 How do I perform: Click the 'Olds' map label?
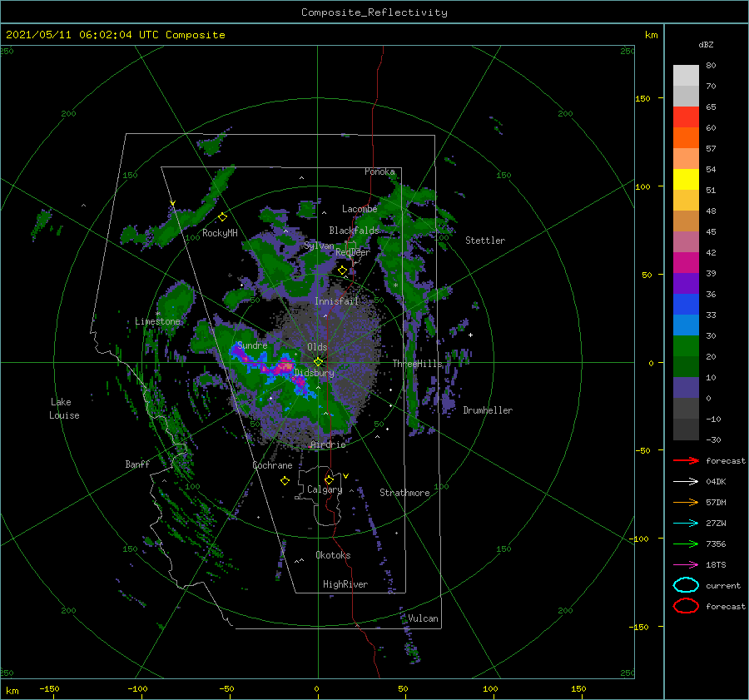(x=317, y=347)
